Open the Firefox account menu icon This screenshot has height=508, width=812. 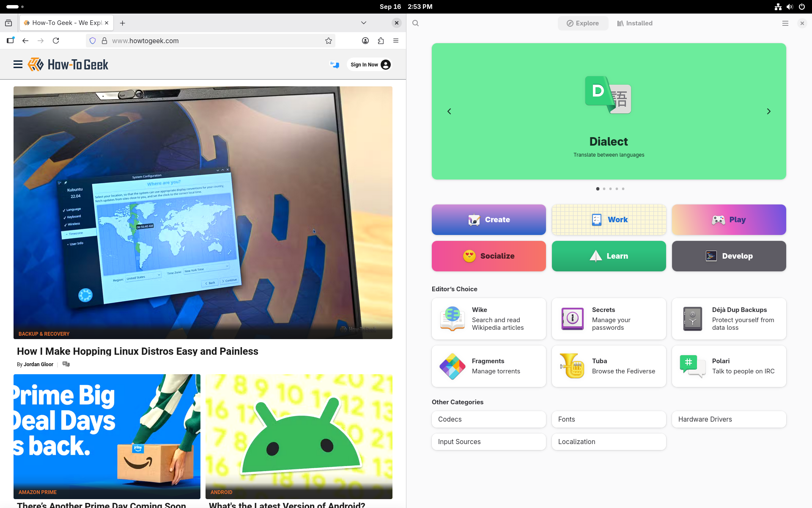(365, 41)
